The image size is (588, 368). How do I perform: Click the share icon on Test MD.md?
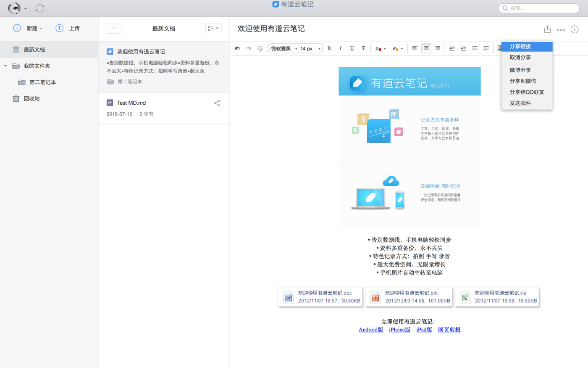(x=217, y=103)
